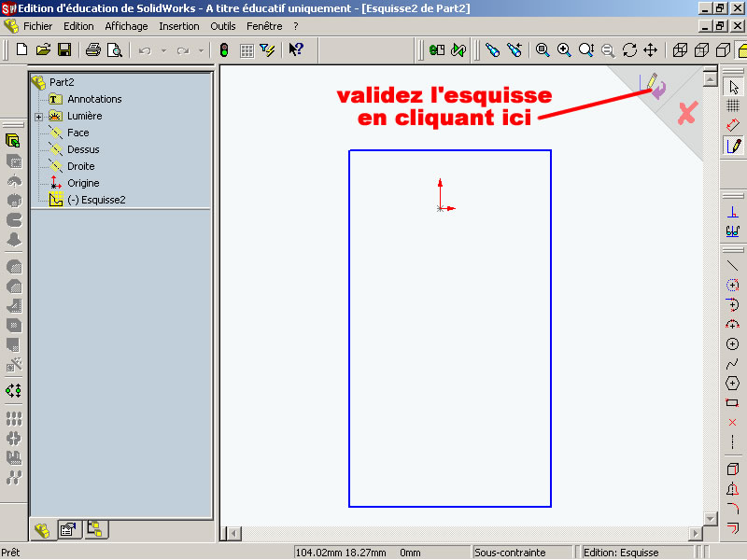Switch to the PropertyManager tab
The image size is (747, 560).
[67, 530]
